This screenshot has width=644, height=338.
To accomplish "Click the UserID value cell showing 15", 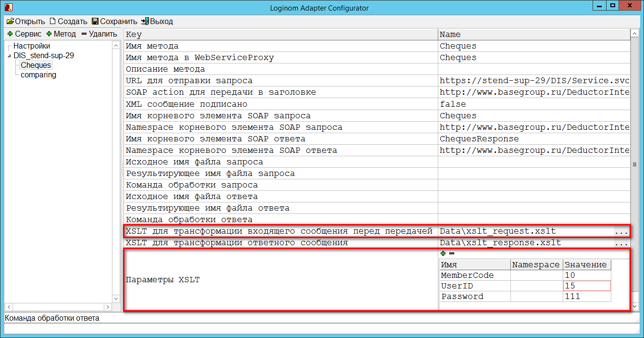I will pos(587,286).
